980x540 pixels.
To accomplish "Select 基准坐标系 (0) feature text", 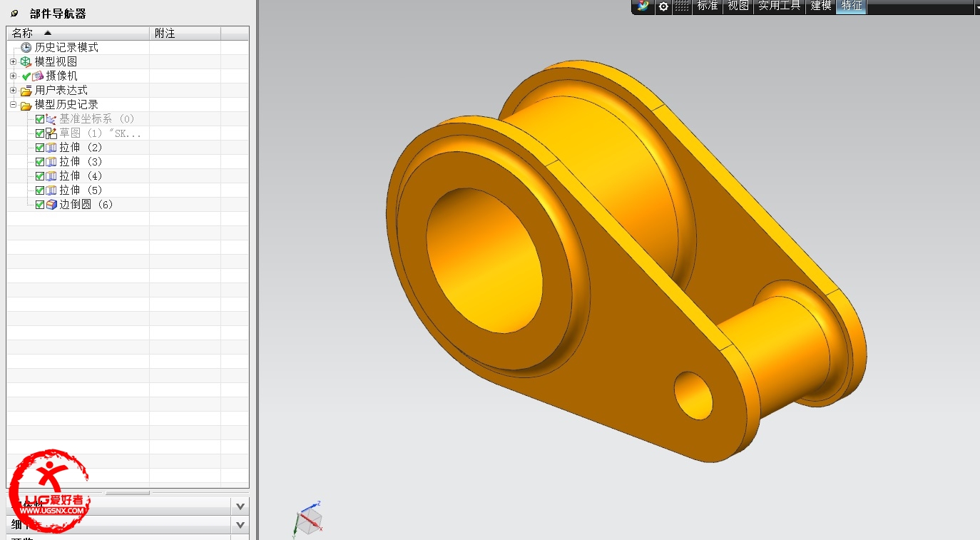I will 96,119.
